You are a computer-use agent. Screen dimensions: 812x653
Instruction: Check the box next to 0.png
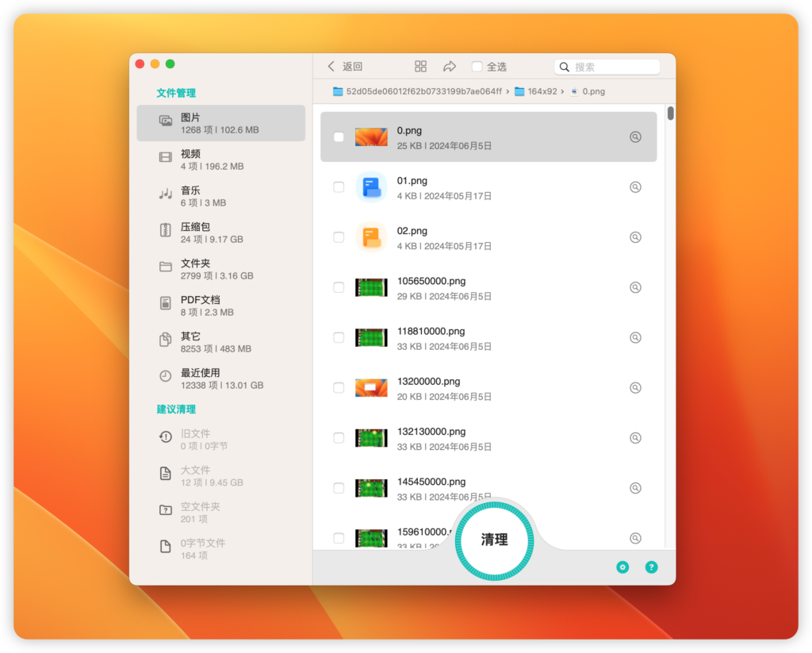pyautogui.click(x=339, y=136)
